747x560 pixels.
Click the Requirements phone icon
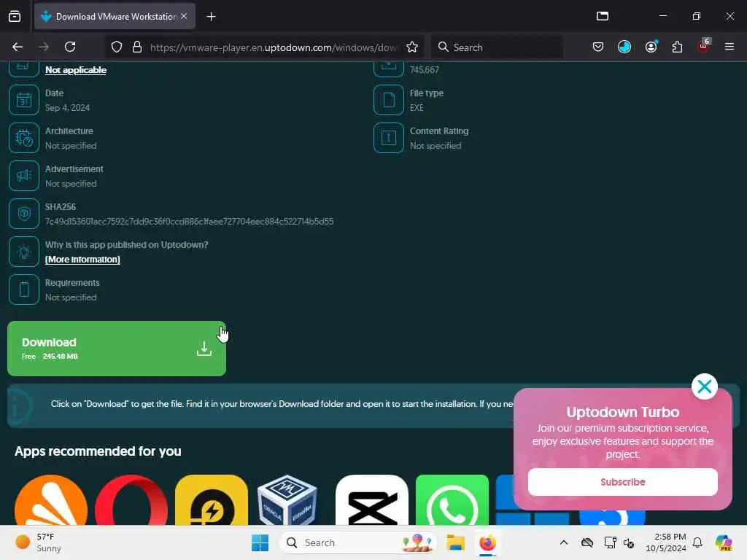[24, 289]
